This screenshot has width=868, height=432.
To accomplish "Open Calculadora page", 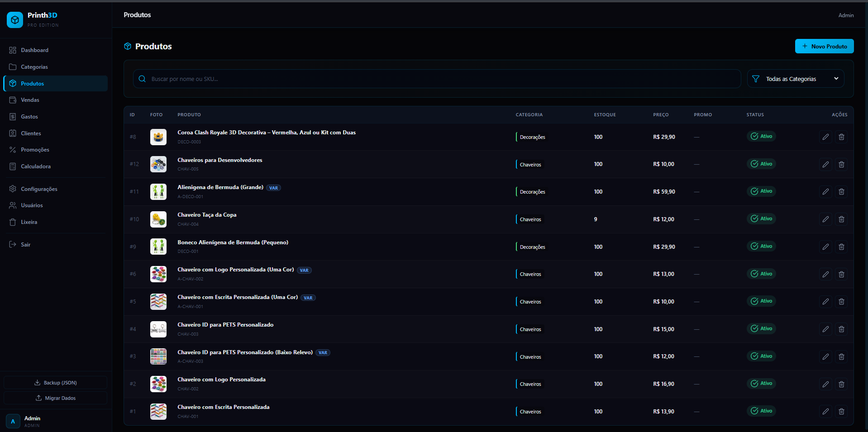I will tap(56, 166).
